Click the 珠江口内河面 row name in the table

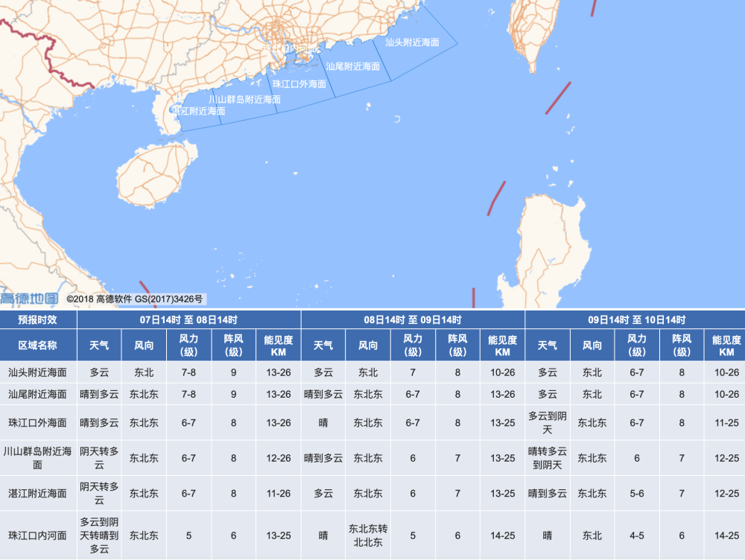click(38, 535)
